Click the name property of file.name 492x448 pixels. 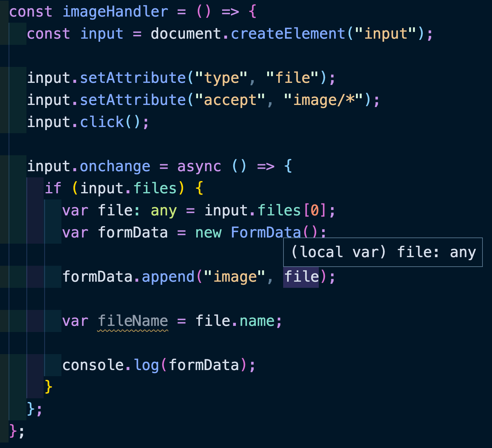[x=257, y=321]
